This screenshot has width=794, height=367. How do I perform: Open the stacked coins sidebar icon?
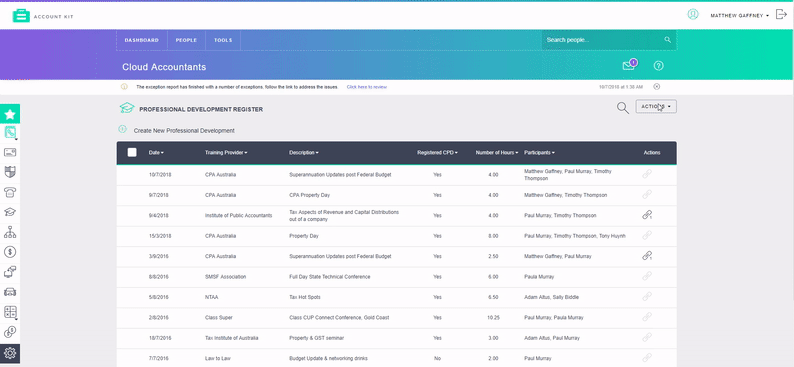10,332
